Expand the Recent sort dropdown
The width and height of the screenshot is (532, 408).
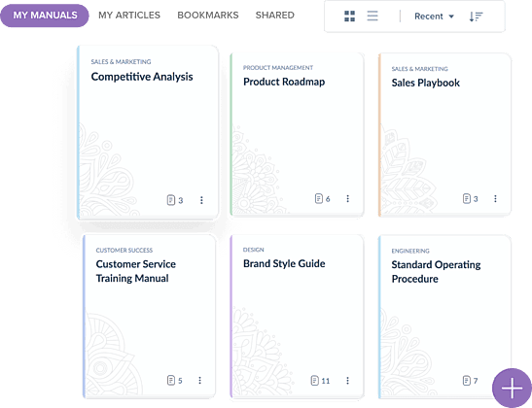(434, 17)
